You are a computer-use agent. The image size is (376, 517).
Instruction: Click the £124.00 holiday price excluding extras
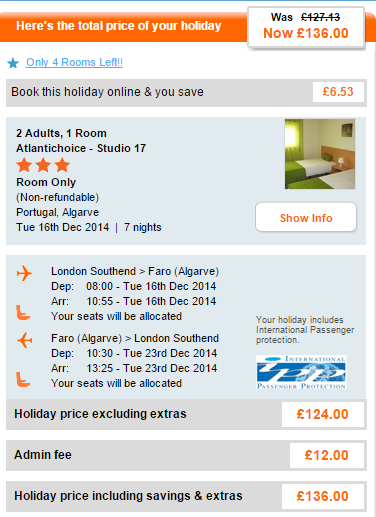(323, 414)
